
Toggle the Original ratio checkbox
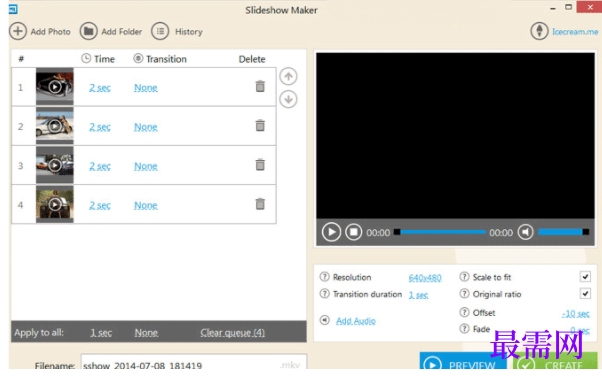pyautogui.click(x=585, y=294)
